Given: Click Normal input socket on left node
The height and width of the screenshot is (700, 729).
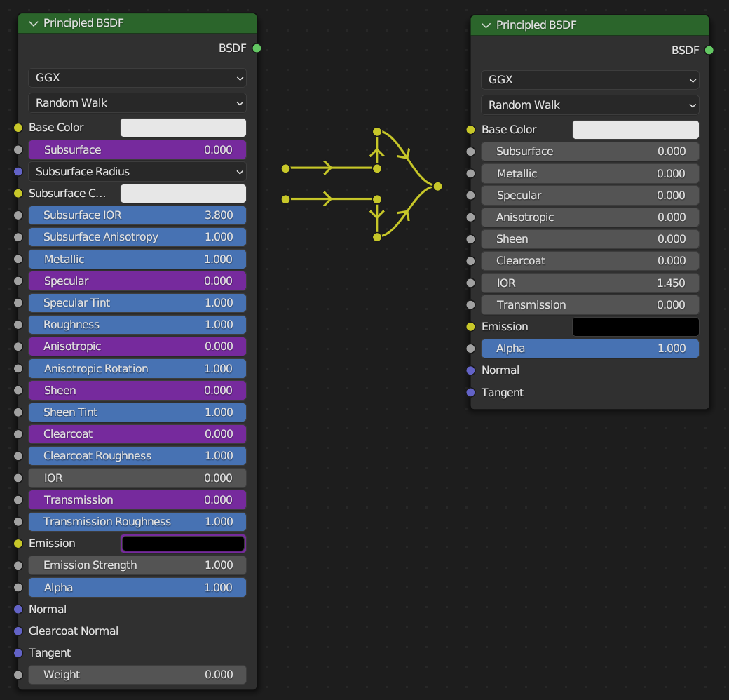Looking at the screenshot, I should (x=18, y=610).
